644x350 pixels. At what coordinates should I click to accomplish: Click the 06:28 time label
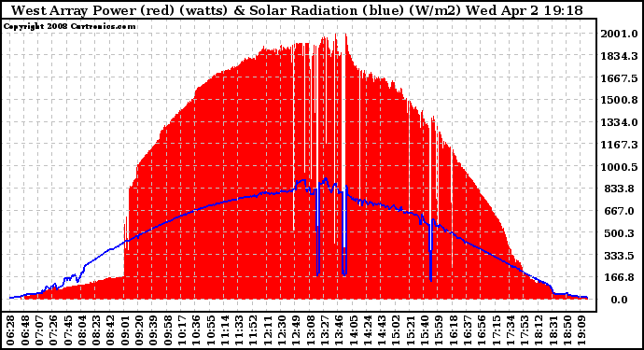point(10,330)
